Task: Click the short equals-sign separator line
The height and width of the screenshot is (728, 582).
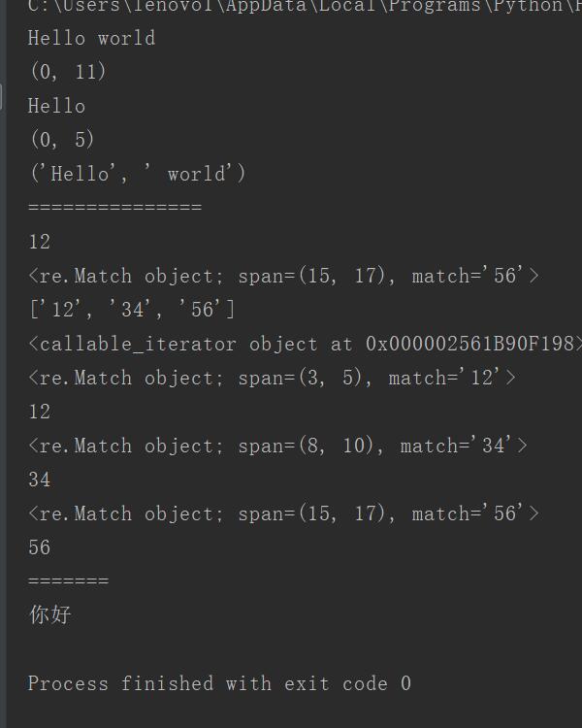Action: [69, 580]
